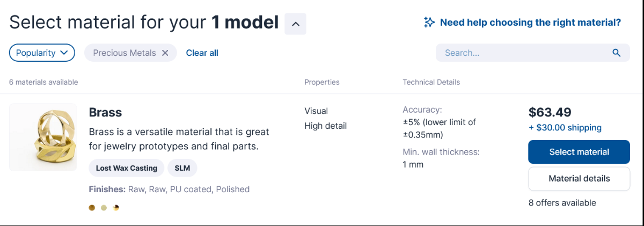Click the Lost Wax Casting tag

coord(127,168)
